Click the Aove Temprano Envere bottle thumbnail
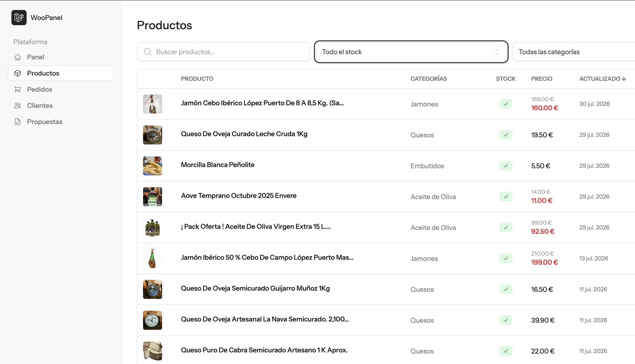 (x=153, y=197)
